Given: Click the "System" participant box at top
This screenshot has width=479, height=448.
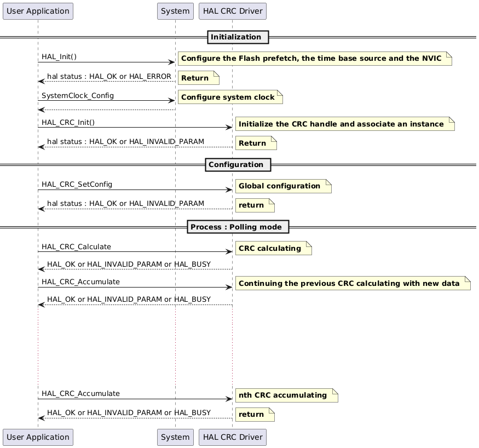Looking at the screenshot, I should pyautogui.click(x=175, y=11).
